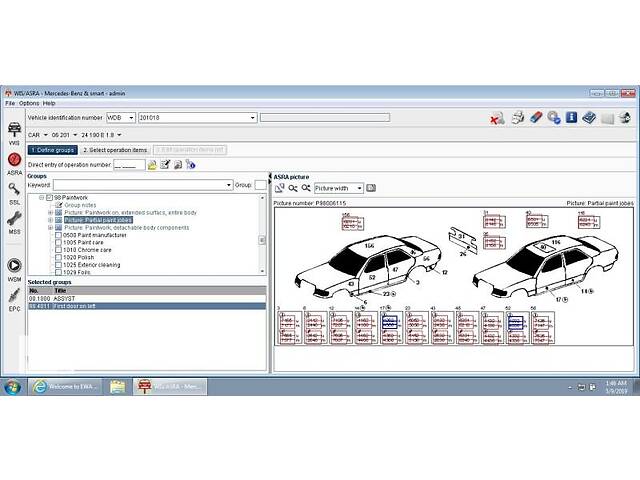Open the WIS module in the sidebar
This screenshot has width=640, height=480.
coord(14,133)
